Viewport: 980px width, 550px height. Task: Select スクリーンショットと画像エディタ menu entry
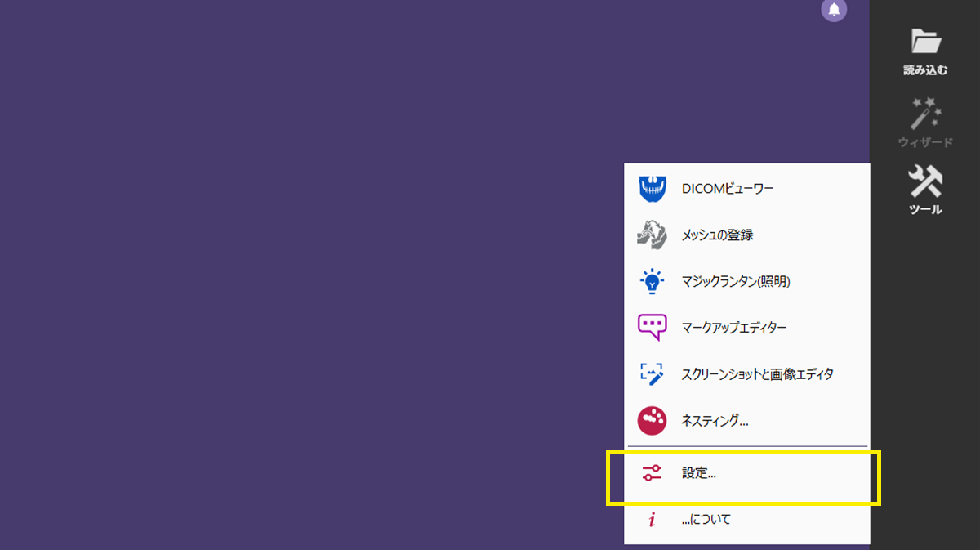(746, 374)
